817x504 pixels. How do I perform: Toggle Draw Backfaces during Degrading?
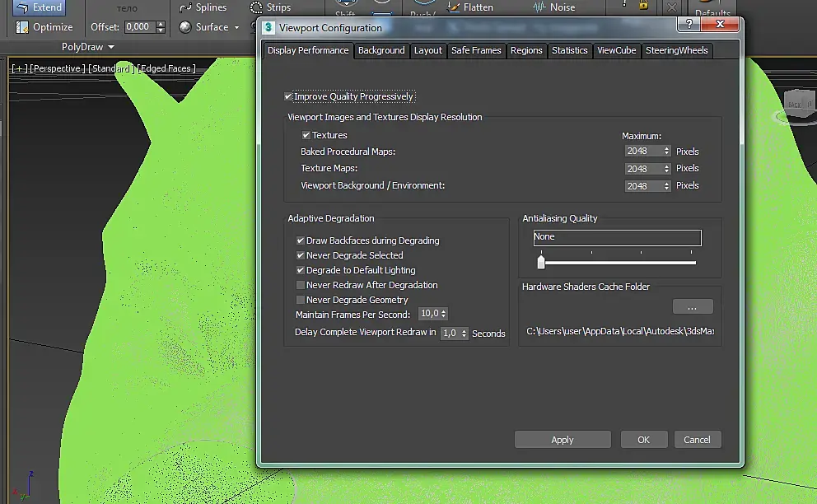(x=300, y=240)
